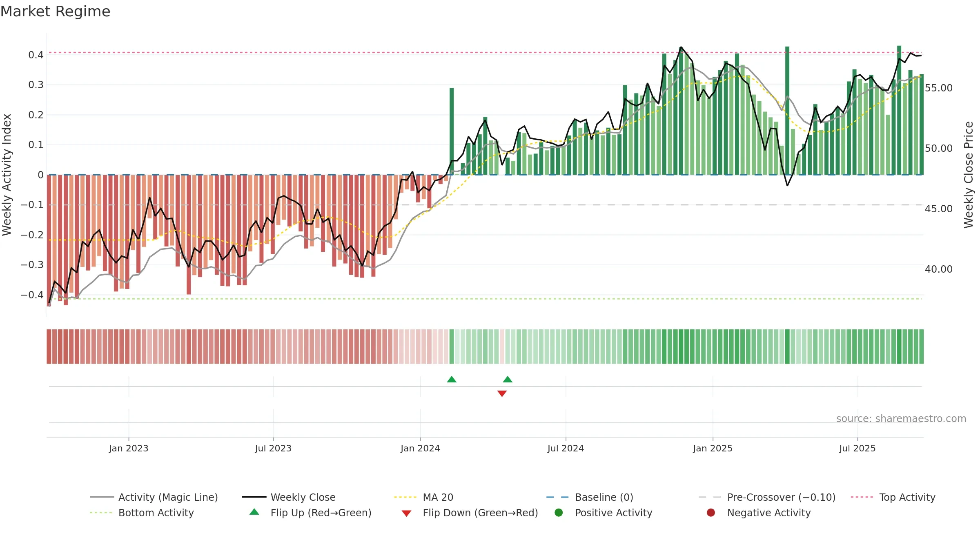Viewport: 980px width, 551px height.
Task: Click the Negative Activity red dot legend icon
Action: [711, 513]
